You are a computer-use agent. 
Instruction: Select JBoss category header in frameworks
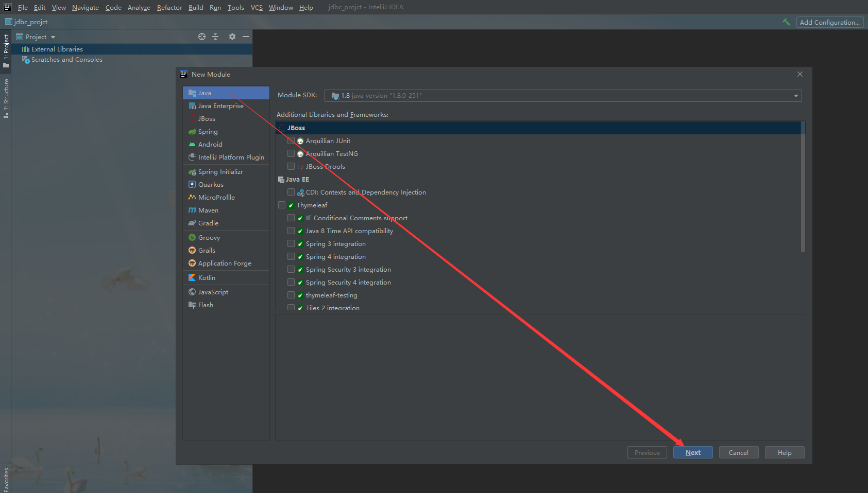(x=538, y=128)
